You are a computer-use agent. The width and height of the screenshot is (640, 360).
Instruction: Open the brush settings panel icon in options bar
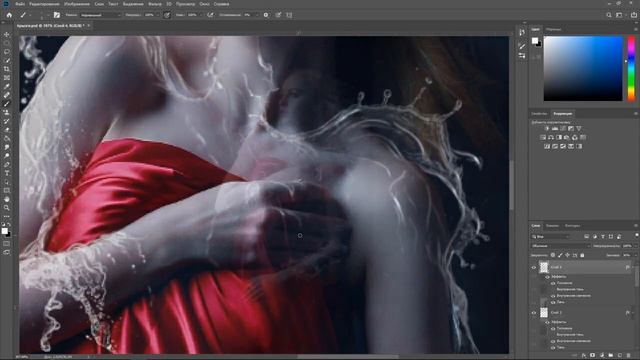(x=57, y=15)
